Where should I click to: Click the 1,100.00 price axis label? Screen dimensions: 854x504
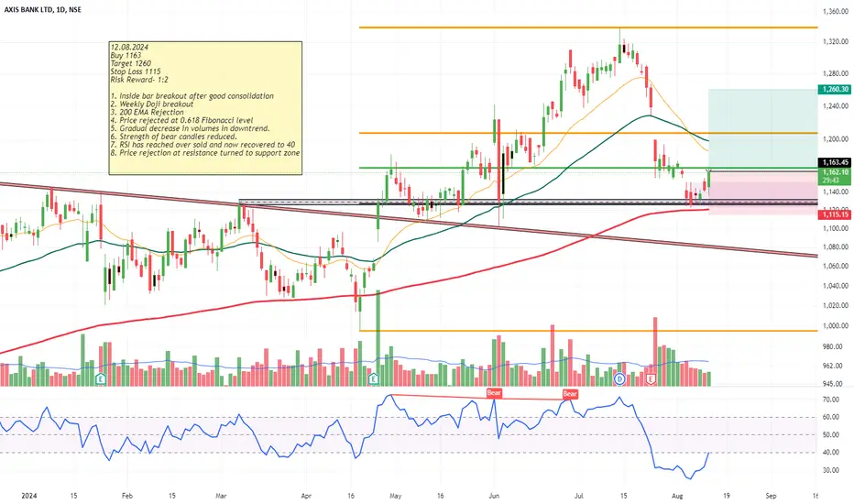click(x=835, y=228)
